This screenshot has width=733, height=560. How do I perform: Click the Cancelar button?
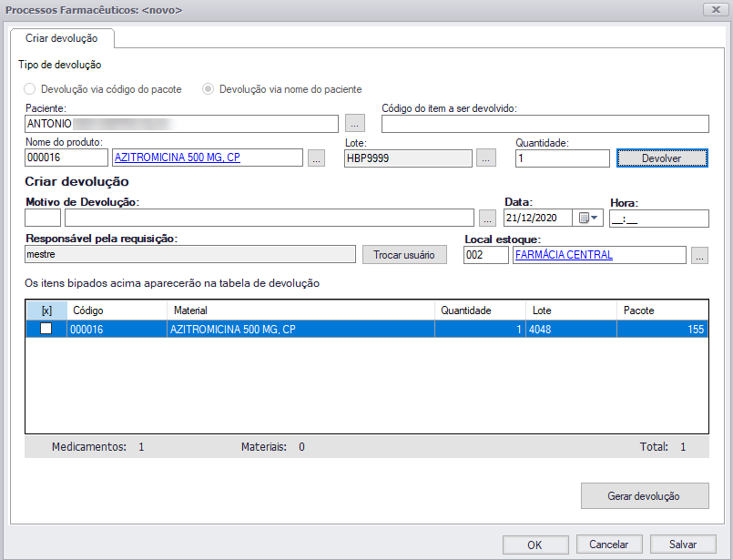(x=609, y=545)
